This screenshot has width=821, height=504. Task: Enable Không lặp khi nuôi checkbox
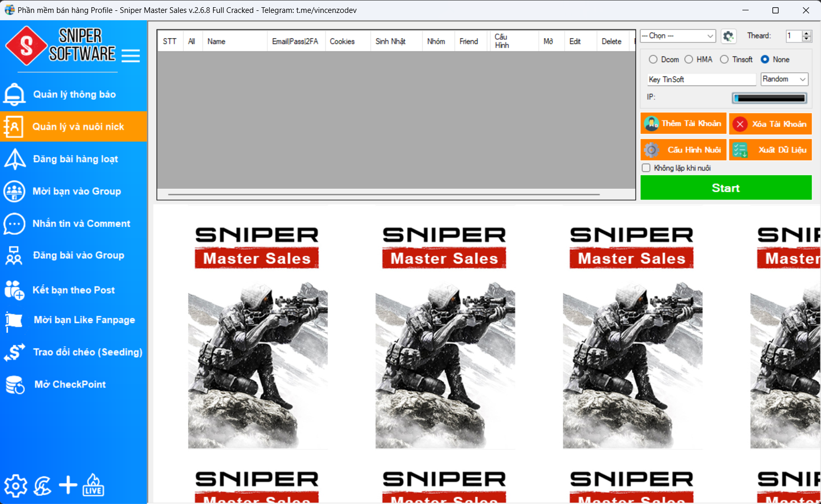coord(646,168)
